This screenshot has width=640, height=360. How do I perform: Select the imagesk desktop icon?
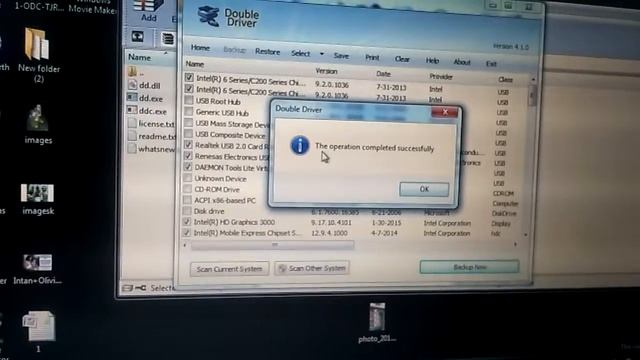click(38, 199)
